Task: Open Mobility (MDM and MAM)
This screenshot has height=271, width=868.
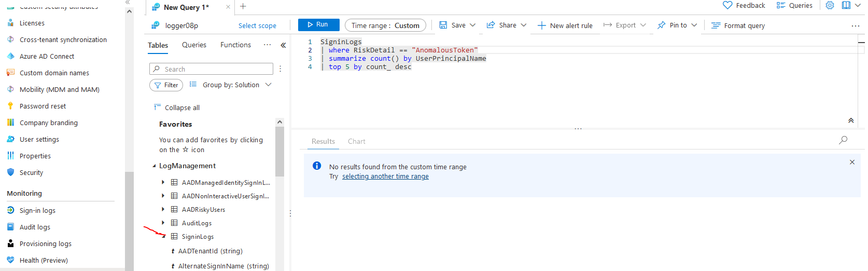Action: click(x=60, y=90)
